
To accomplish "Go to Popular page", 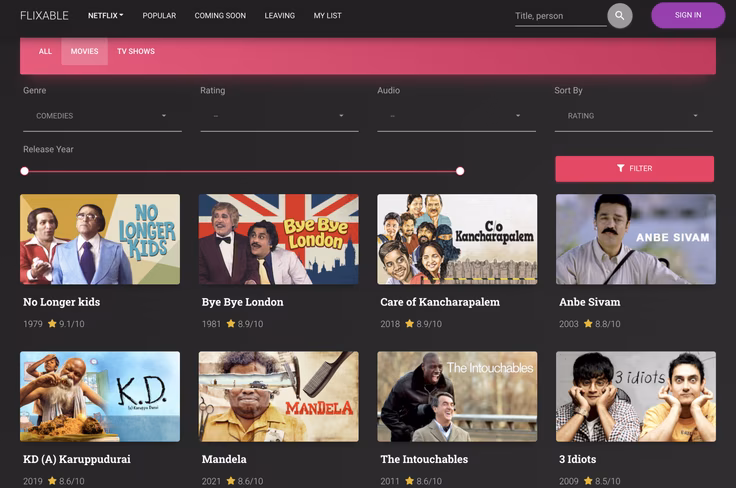I will point(159,15).
